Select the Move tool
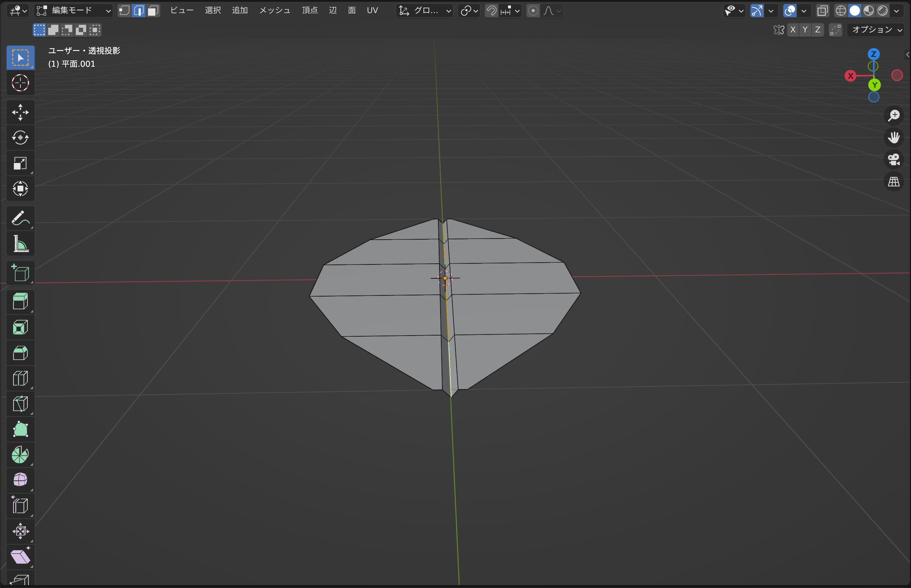 (x=20, y=112)
